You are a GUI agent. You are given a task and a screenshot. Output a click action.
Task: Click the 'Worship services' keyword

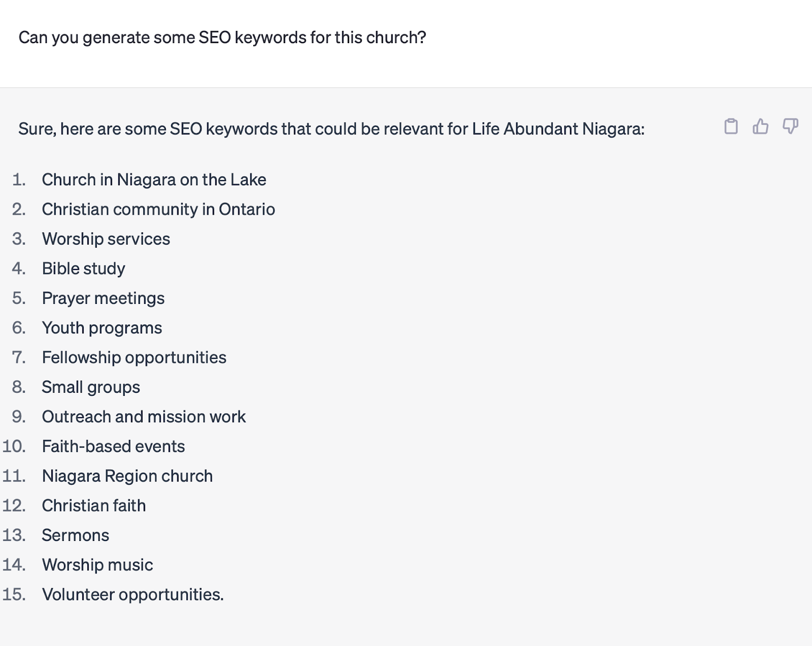coord(106,239)
